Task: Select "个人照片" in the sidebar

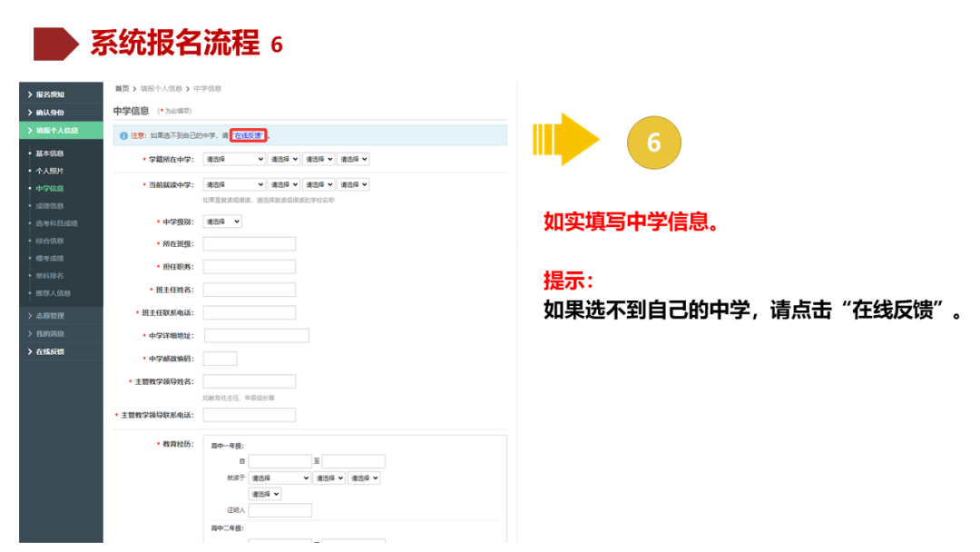Action: [x=50, y=172]
